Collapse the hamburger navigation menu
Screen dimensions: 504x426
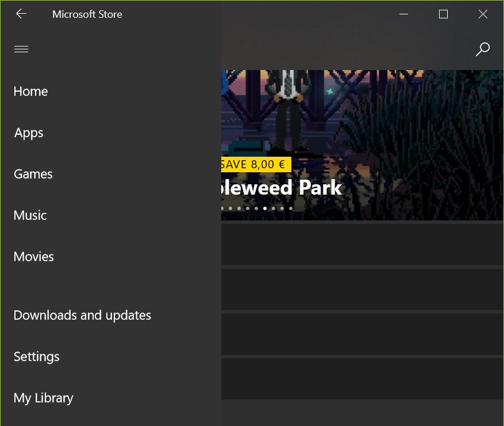coord(21,49)
